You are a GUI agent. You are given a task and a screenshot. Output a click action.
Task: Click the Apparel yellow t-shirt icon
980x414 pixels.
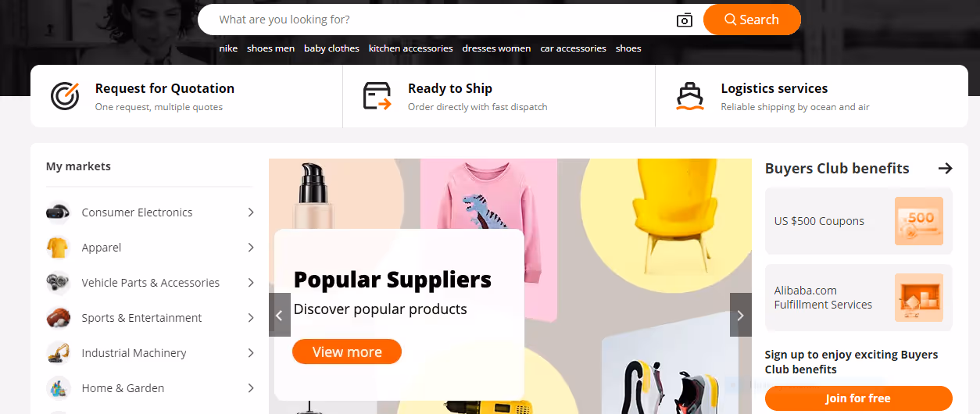pos(58,248)
